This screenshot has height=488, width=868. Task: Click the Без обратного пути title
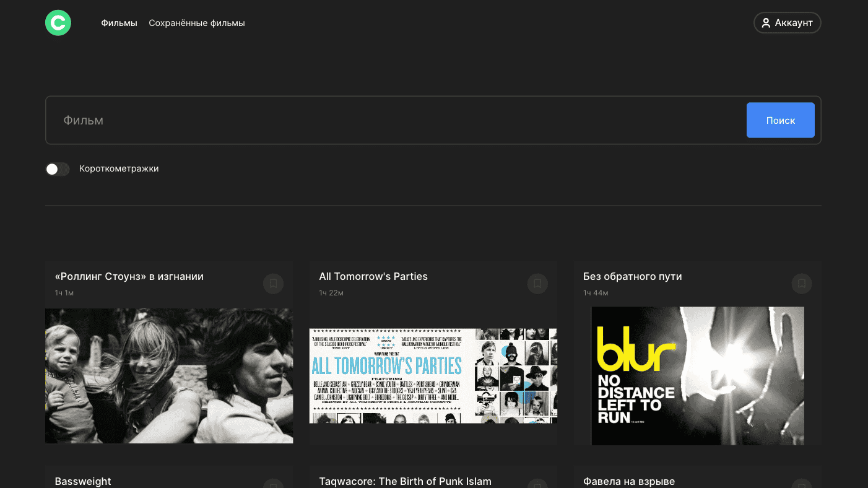click(632, 276)
